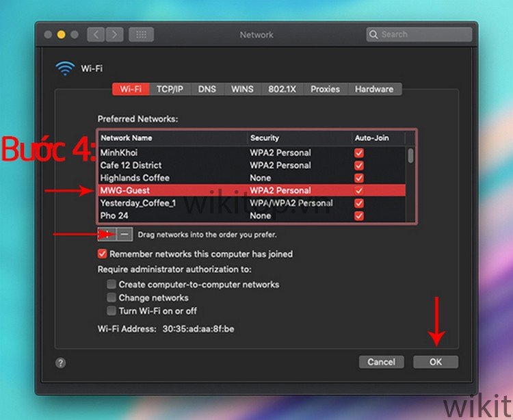The height and width of the screenshot is (420, 513).
Task: Click the magnifier icon in Search field
Action: pos(374,34)
